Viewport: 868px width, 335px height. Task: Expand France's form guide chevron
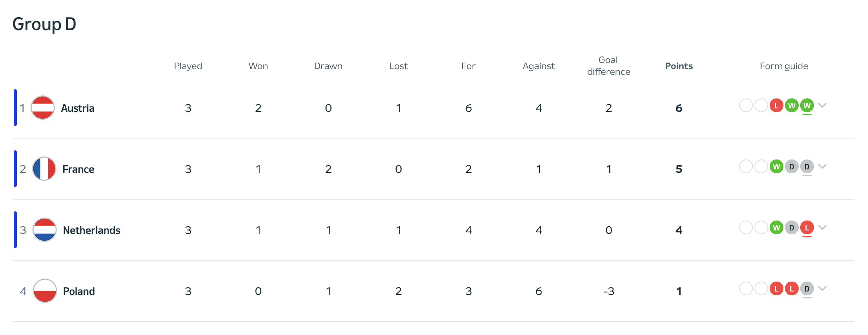(822, 166)
